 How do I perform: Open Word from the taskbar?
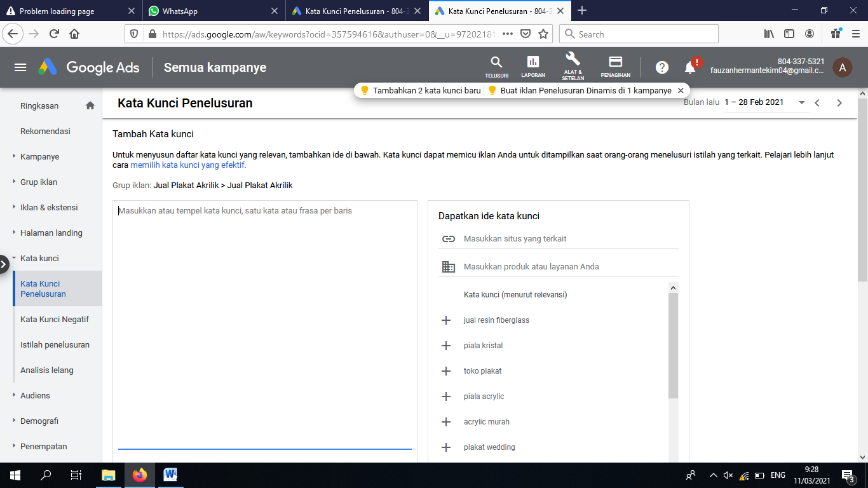(170, 475)
